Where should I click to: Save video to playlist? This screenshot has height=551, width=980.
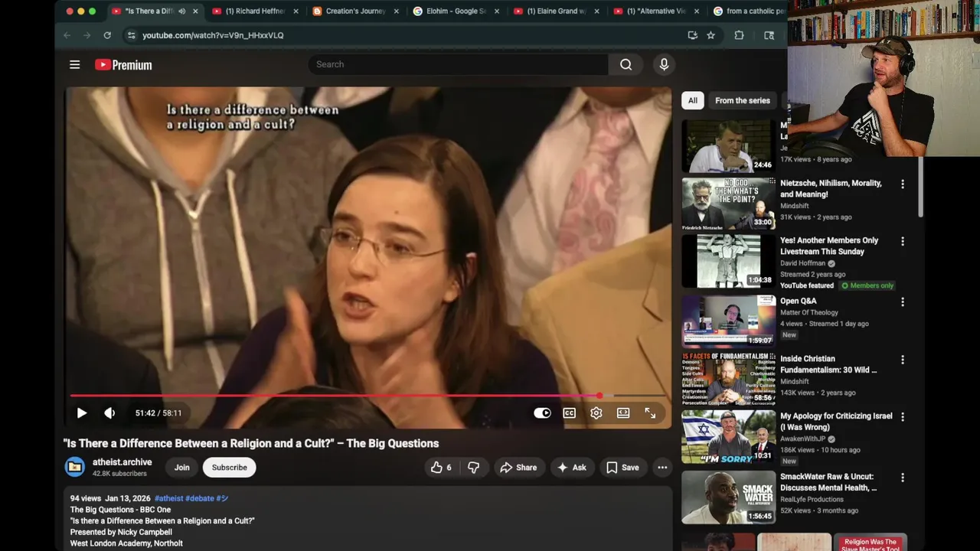coord(622,468)
